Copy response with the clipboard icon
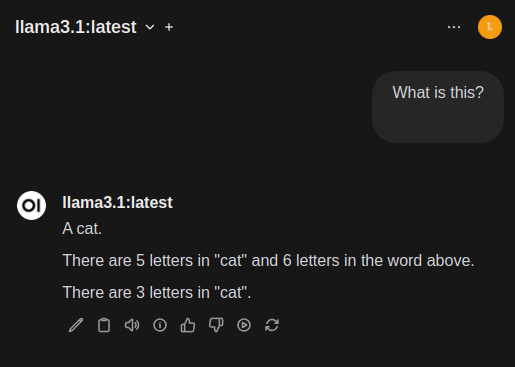The image size is (515, 367). click(104, 325)
